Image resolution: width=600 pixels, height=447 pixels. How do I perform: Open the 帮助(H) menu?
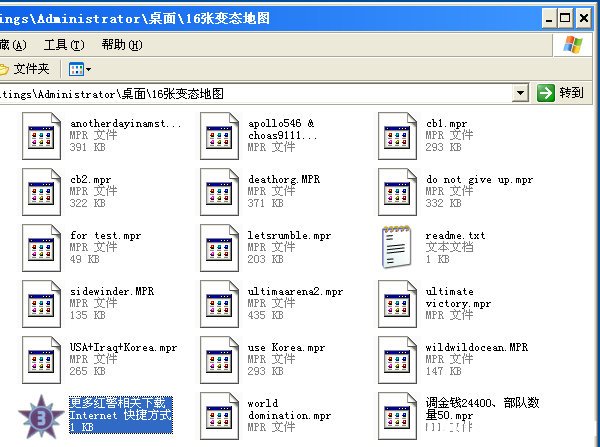(x=122, y=45)
